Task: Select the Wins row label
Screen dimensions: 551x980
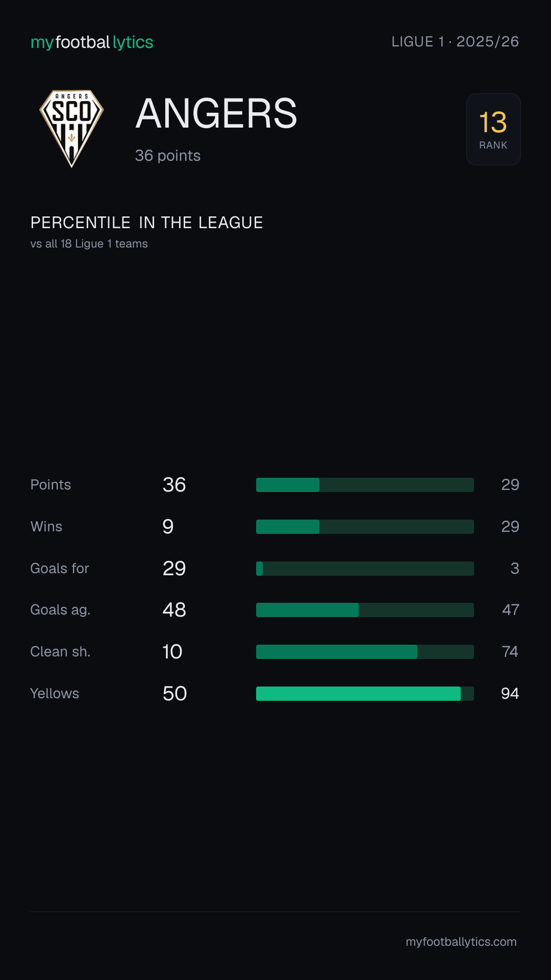Action: pos(46,527)
